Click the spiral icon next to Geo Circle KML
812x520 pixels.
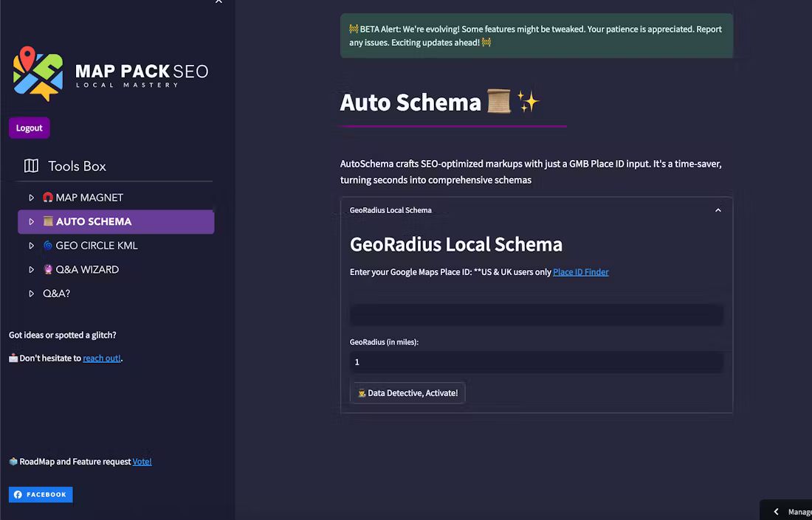click(47, 245)
